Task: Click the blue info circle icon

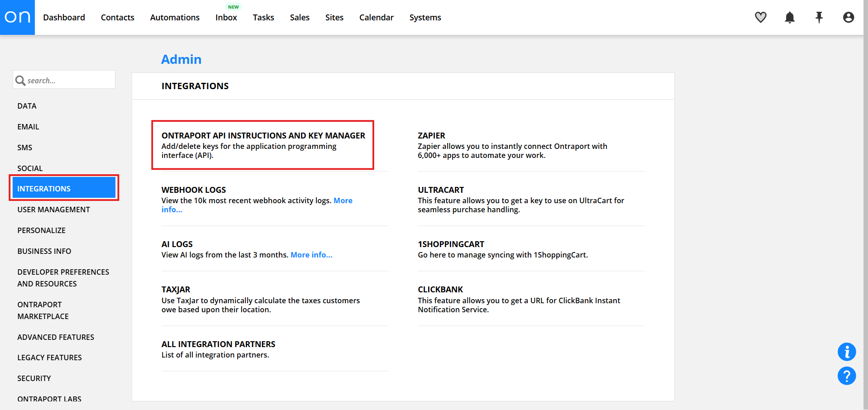Action: pos(847,352)
